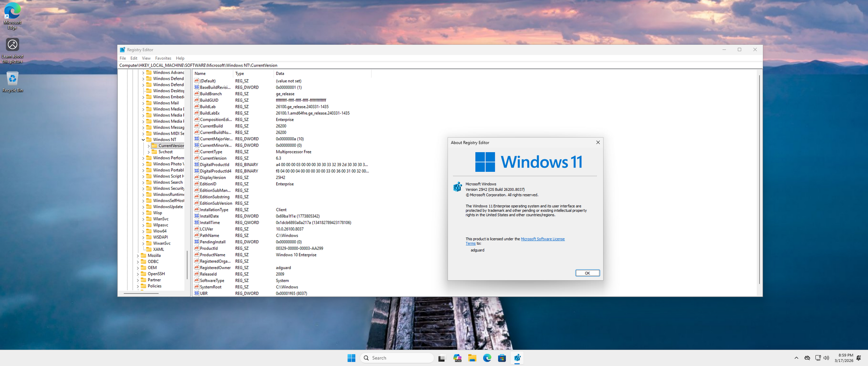Close the About Registry Editor dialog
868x366 pixels.
[x=598, y=142]
